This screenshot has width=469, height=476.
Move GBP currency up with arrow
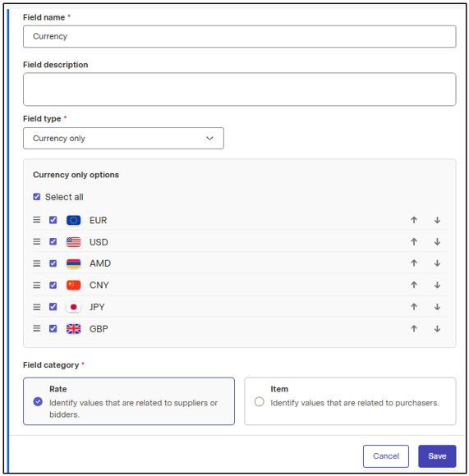pos(414,329)
